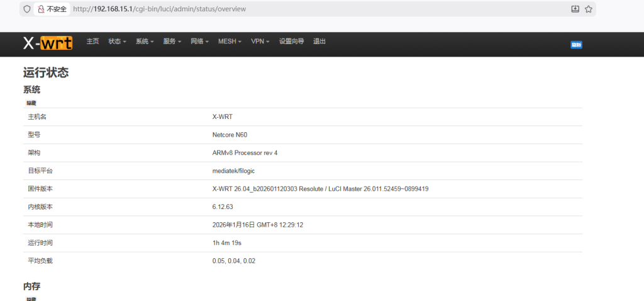This screenshot has width=644, height=301.
Task: Click the insecure connection lock icon
Action: tap(41, 9)
